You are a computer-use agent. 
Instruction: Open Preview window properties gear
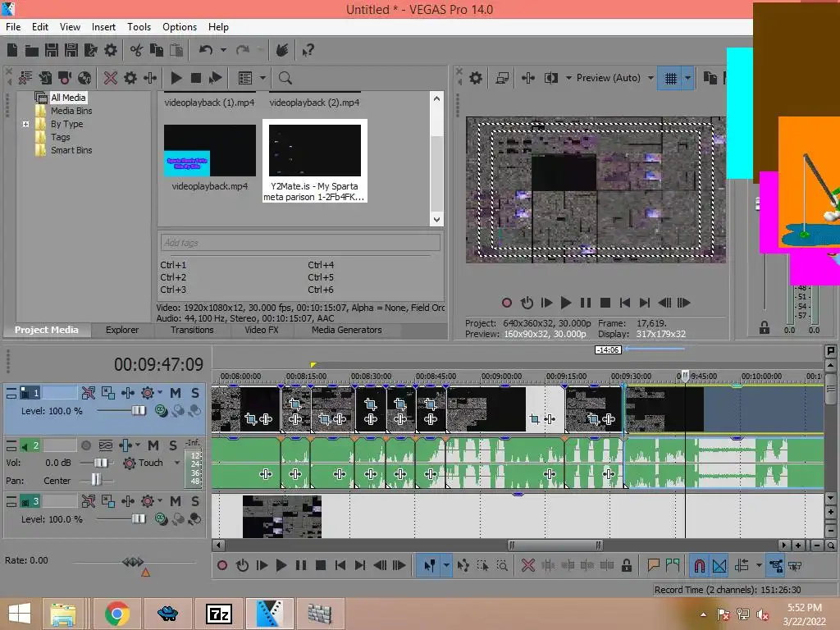click(476, 78)
